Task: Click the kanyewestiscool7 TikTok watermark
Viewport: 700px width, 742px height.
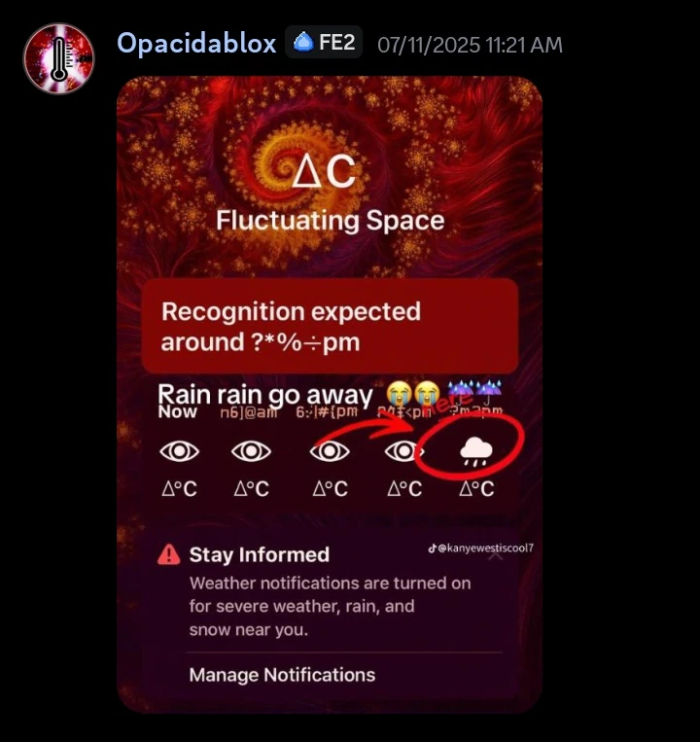Action: click(x=480, y=548)
